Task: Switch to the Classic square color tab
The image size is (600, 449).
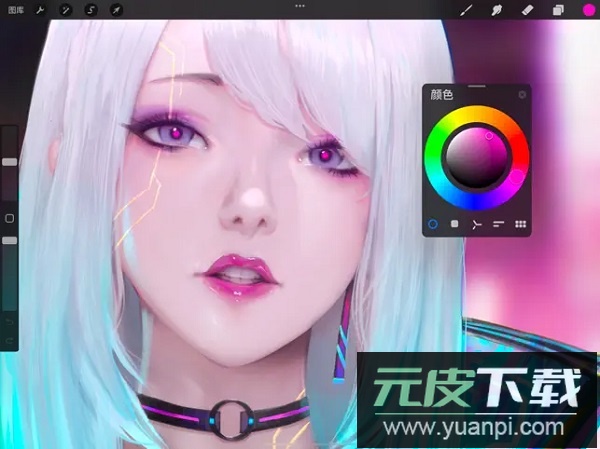Action: (x=454, y=224)
